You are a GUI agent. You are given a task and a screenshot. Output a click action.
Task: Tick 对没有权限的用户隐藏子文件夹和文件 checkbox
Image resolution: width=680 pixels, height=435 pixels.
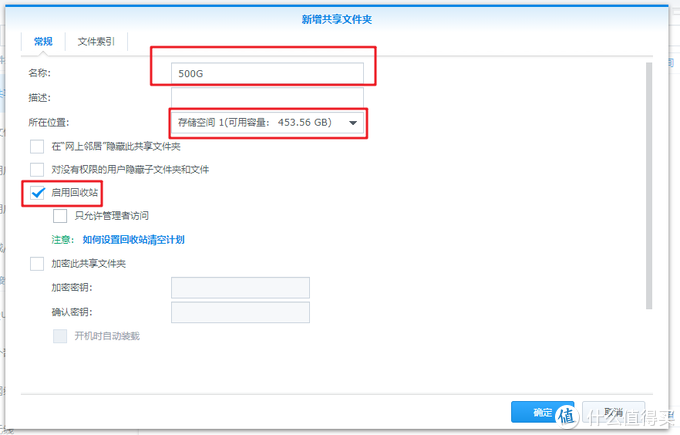37,170
